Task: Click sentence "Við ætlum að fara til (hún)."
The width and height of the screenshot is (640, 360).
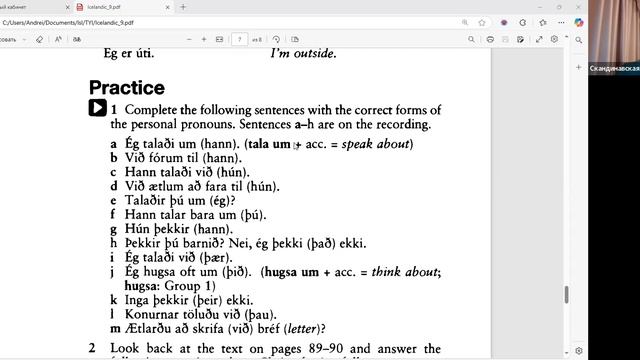Action: click(x=202, y=186)
